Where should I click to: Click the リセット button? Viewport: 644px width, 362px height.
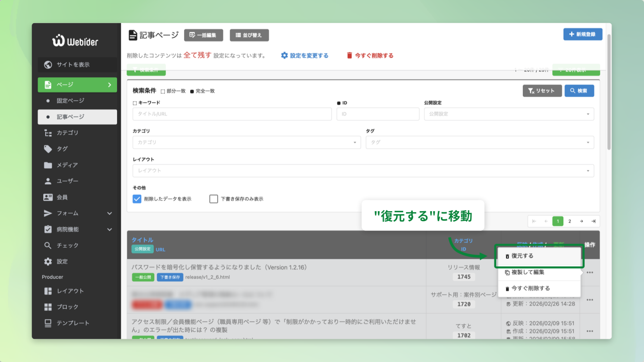[542, 91]
